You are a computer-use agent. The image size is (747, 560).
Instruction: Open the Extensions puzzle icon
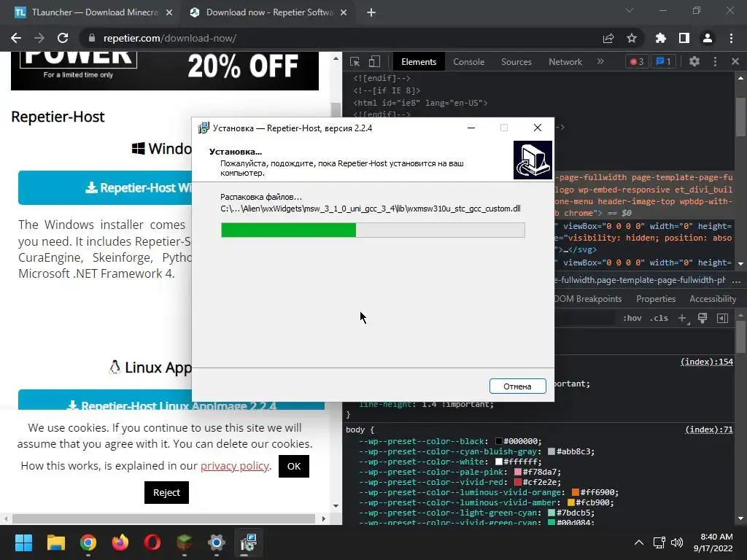click(x=661, y=38)
